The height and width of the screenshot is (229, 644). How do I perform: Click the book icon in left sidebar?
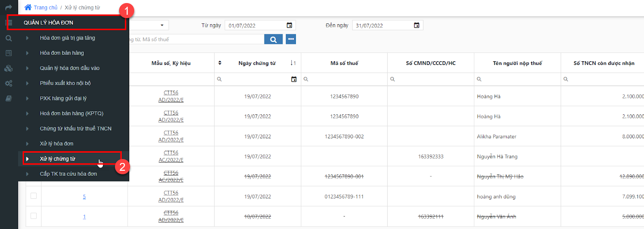pyautogui.click(x=8, y=98)
